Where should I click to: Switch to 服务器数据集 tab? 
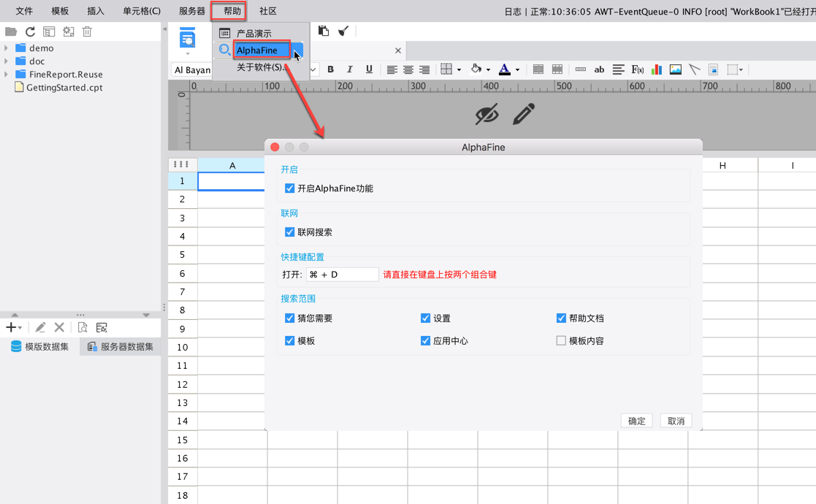point(121,347)
